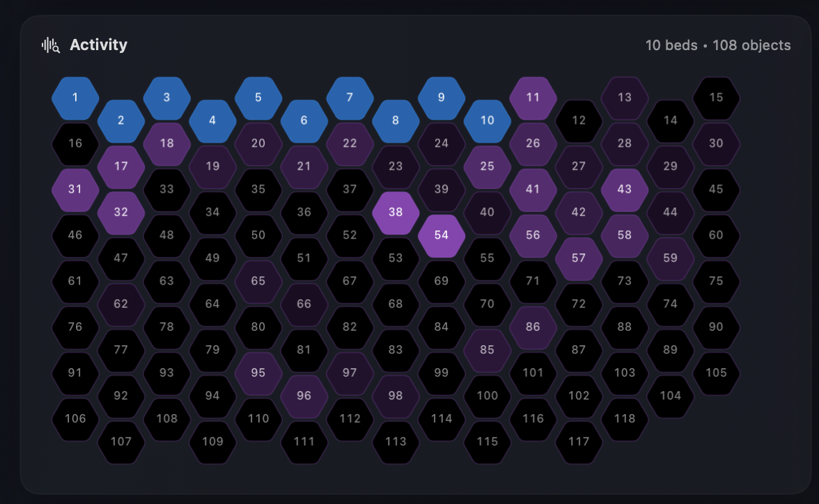819x504 pixels.
Task: Click hexagon 117 at the bottom
Action: click(x=579, y=441)
